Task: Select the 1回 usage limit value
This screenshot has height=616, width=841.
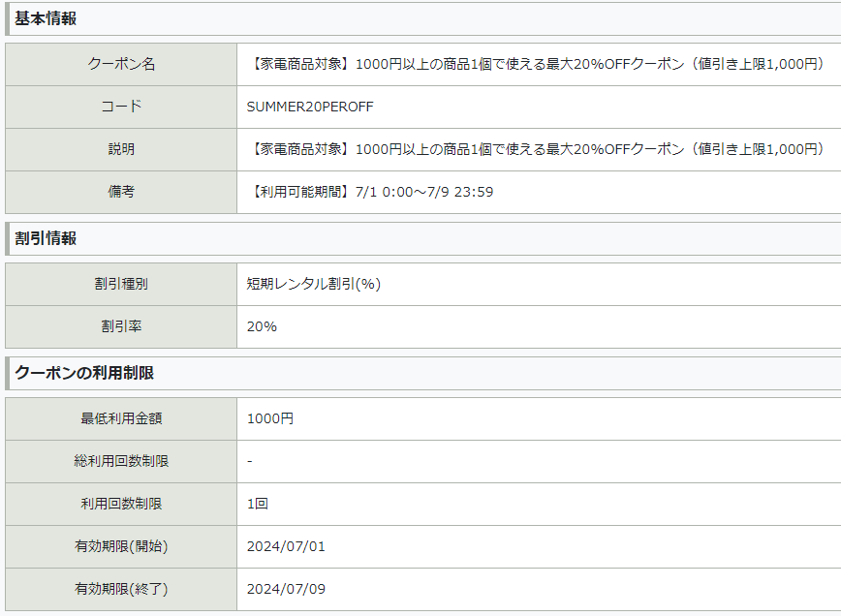Action: 258,504
